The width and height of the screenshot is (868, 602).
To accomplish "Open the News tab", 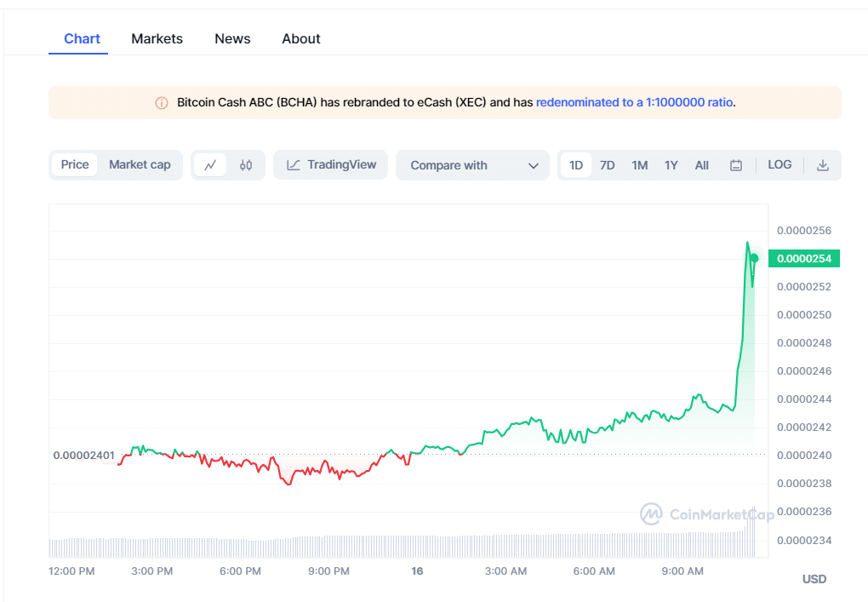I will pos(232,39).
